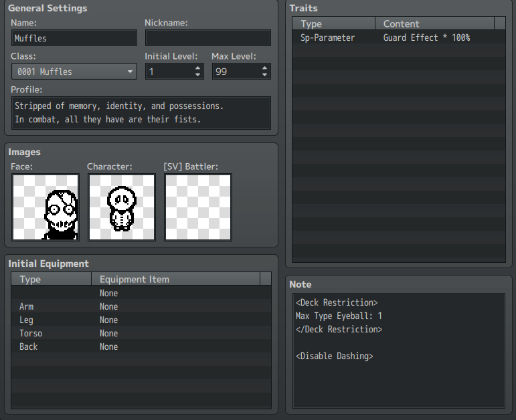Increase Max Level with up arrow
Screen dimensions: 516x420
click(x=265, y=68)
